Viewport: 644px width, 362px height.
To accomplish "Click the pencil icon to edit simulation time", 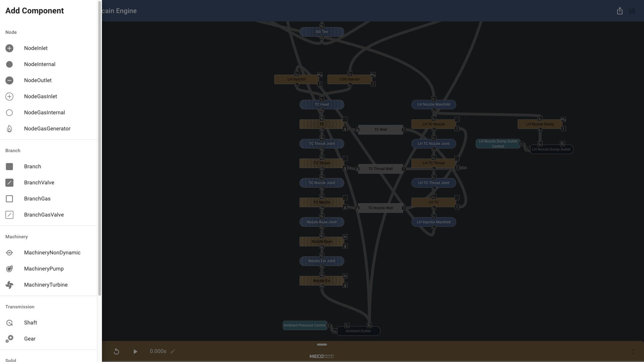I will [173, 351].
